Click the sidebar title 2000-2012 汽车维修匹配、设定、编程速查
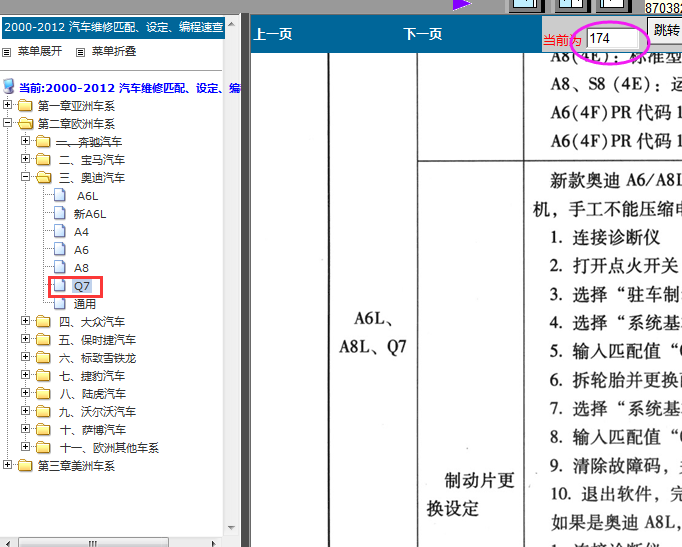Screen dimensions: 682x547 tap(114, 27)
